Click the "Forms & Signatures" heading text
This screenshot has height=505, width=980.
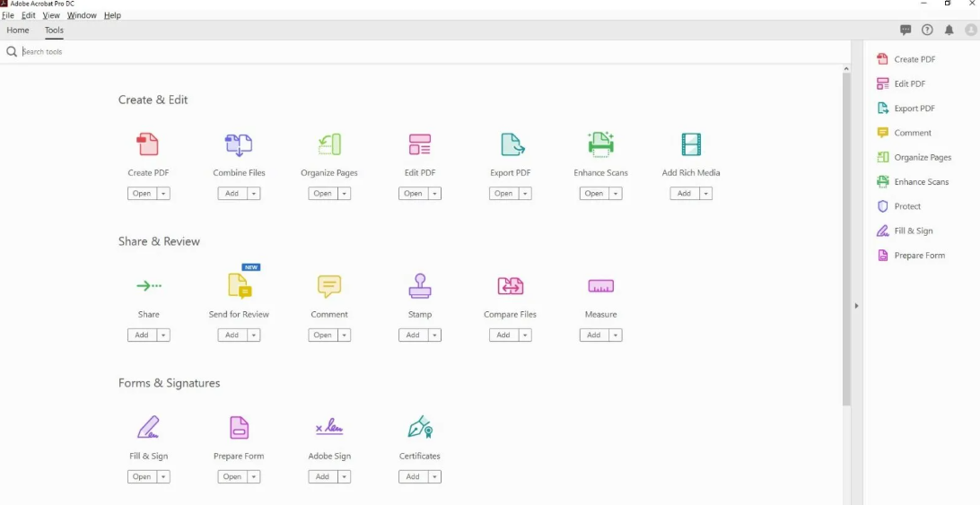pyautogui.click(x=170, y=383)
